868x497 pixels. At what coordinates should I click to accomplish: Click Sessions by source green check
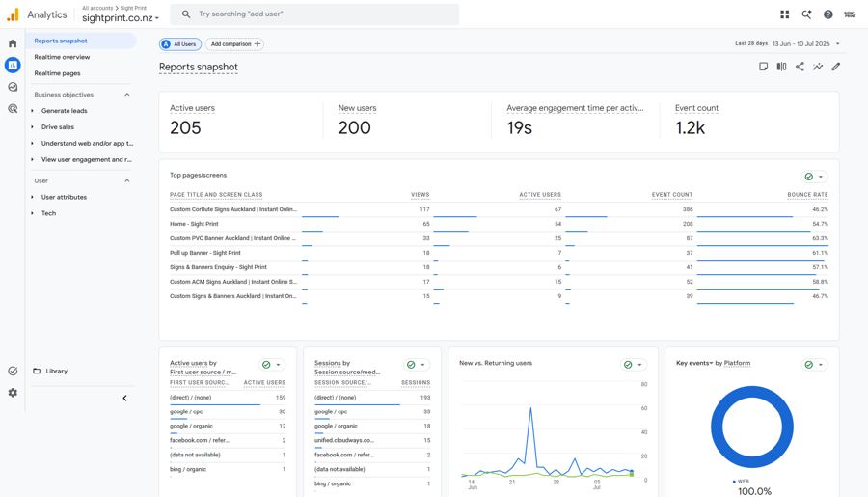click(x=411, y=365)
